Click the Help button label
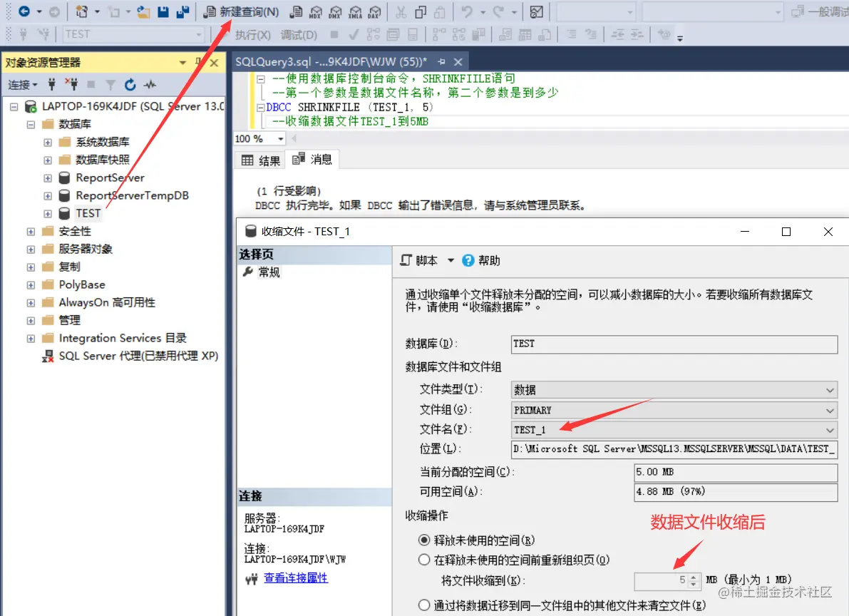Image resolution: width=849 pixels, height=616 pixels. 489,261
